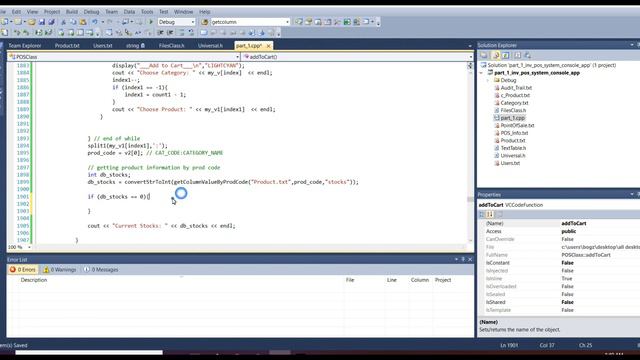Click the Uncomment Selection icon
The width and height of the screenshot is (640, 360).
[191, 33]
